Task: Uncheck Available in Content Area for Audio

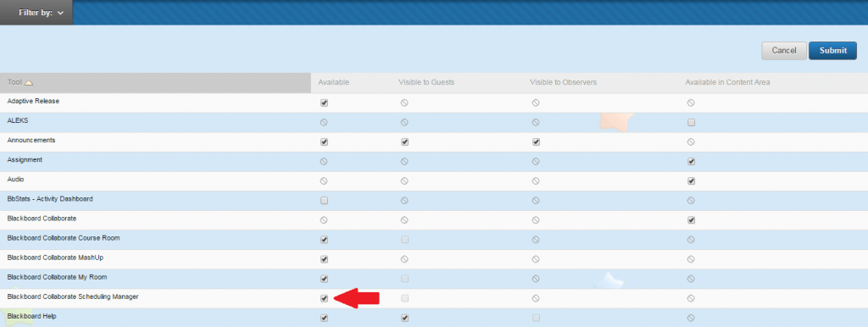Action: point(691,181)
